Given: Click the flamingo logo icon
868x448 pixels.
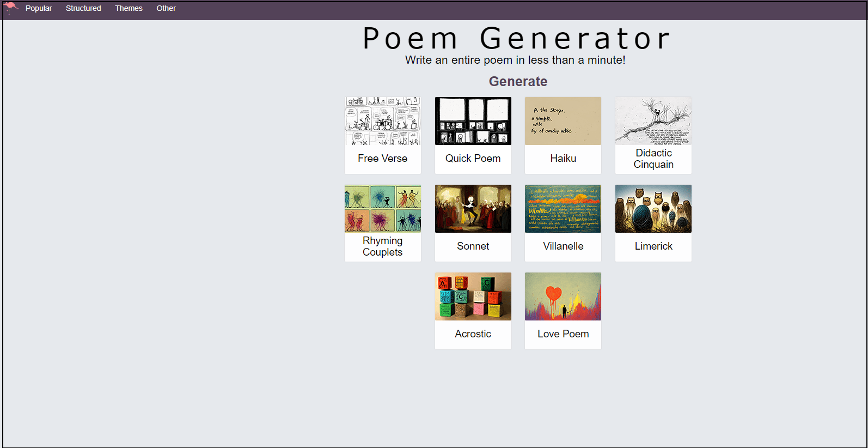Looking at the screenshot, I should 11,8.
